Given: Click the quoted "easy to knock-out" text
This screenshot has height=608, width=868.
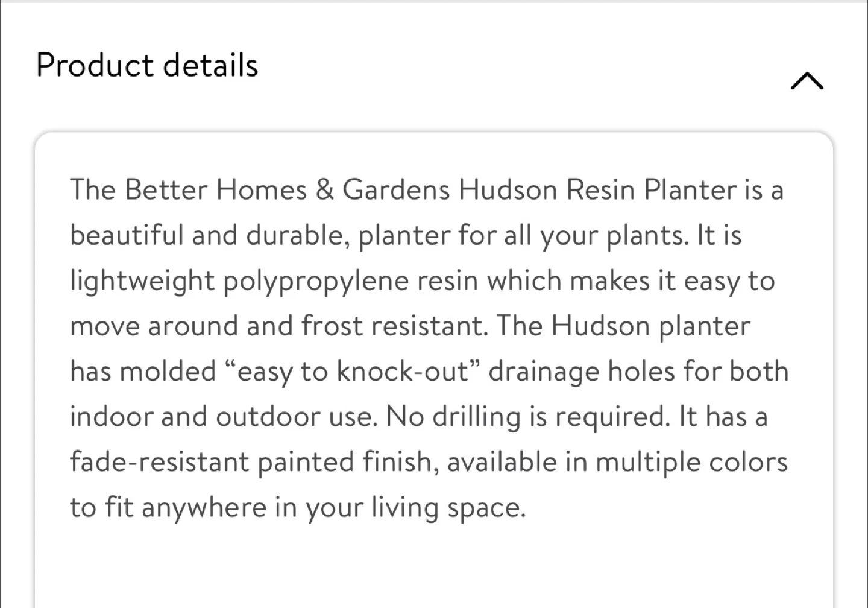Looking at the screenshot, I should [353, 372].
